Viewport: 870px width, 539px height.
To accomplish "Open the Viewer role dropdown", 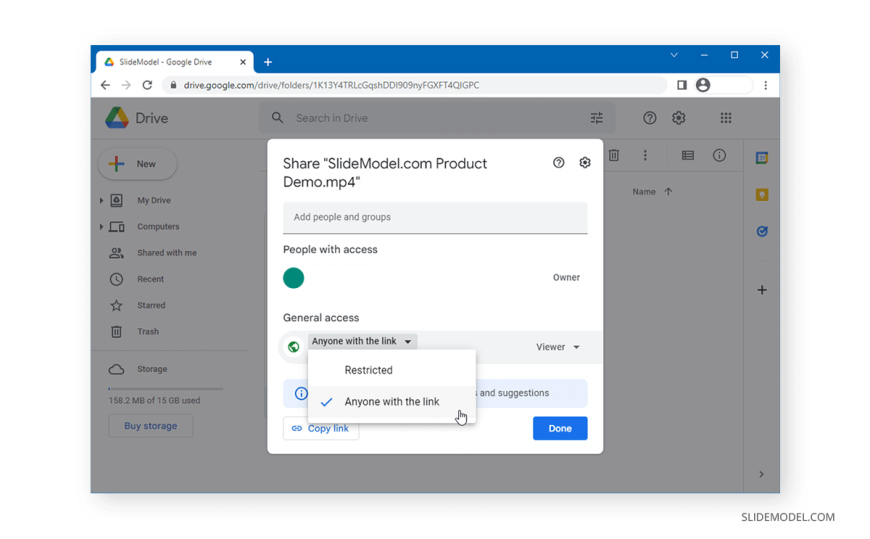I will point(558,347).
